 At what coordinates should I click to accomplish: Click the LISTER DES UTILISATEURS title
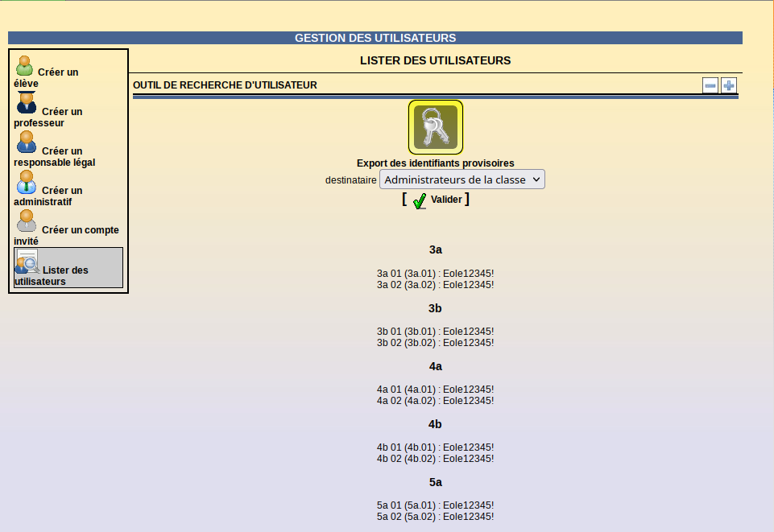[436, 60]
